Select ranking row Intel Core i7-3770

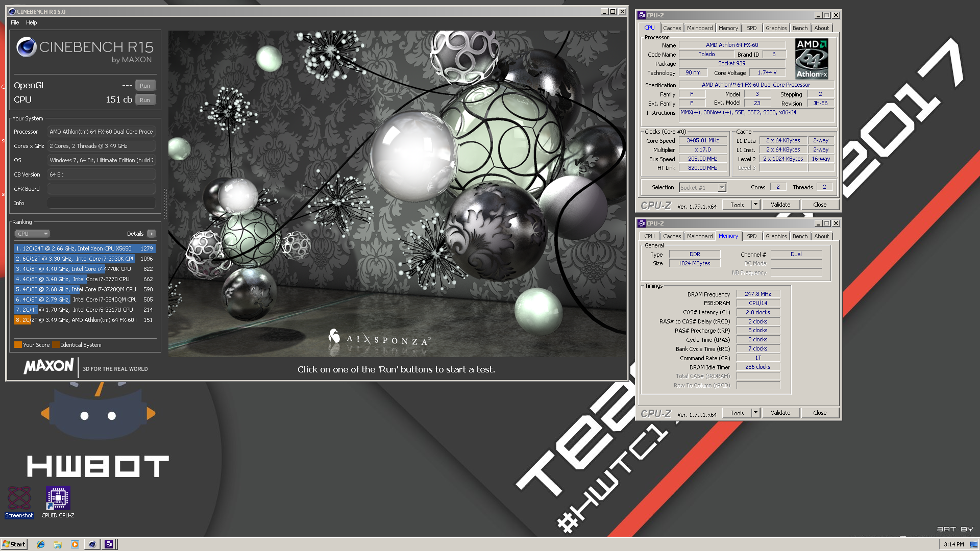pyautogui.click(x=85, y=279)
